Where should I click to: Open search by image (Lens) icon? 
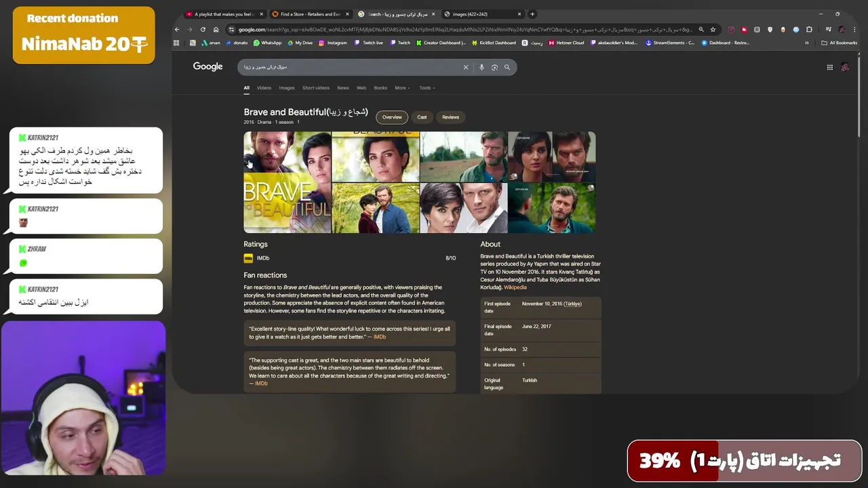click(494, 67)
